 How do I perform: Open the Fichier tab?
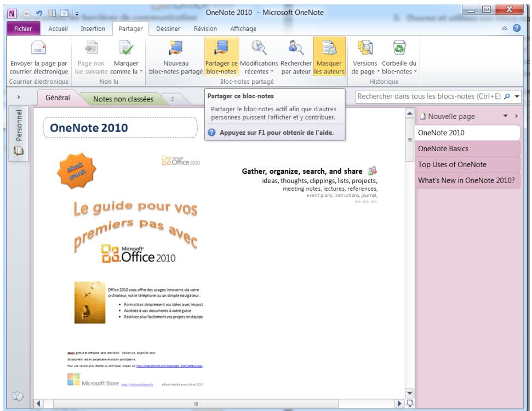coord(23,28)
